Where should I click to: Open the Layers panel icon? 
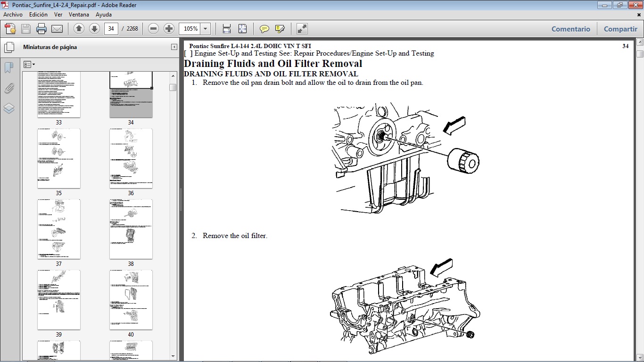(9, 108)
